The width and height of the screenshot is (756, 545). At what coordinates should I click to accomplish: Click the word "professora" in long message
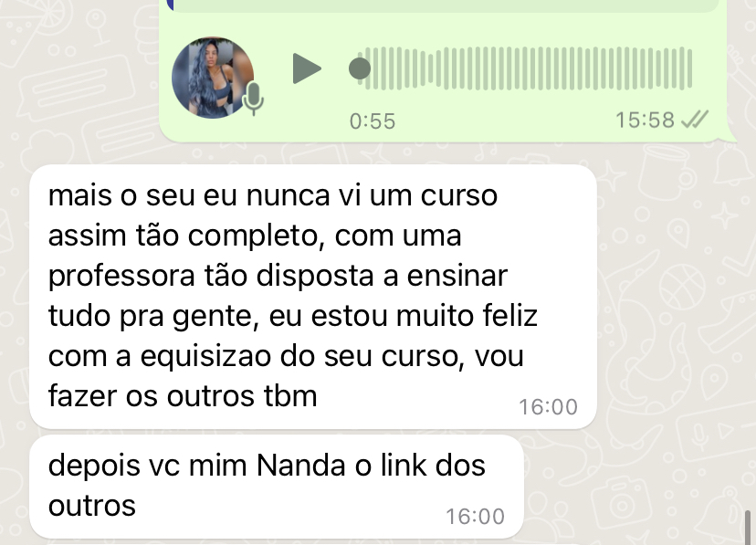tap(121, 277)
